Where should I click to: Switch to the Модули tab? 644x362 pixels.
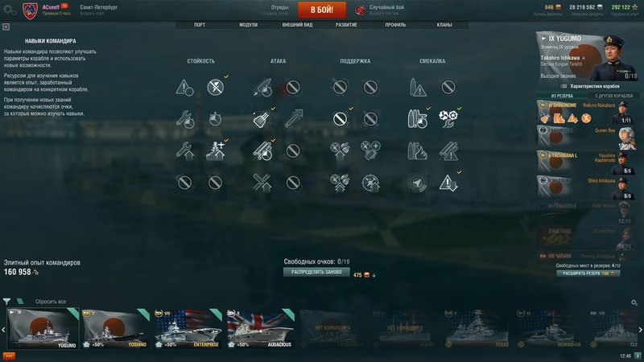click(x=248, y=25)
